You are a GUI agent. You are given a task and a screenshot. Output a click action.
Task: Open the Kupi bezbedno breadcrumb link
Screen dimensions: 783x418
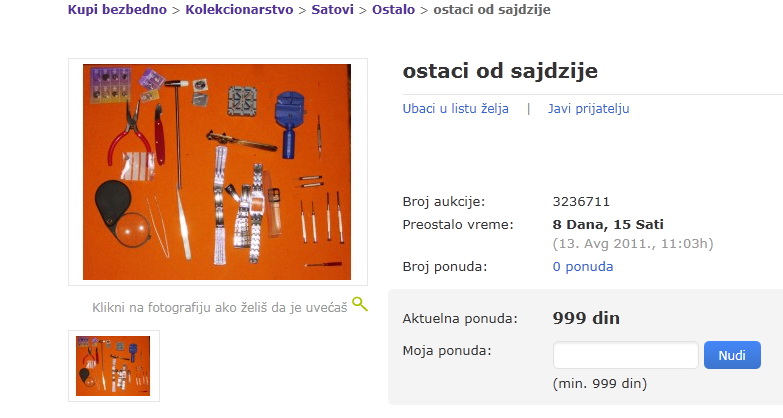(x=117, y=9)
